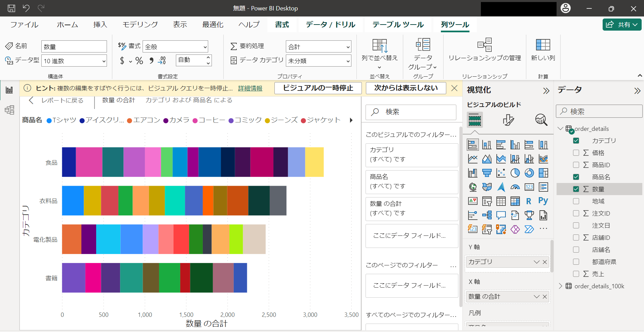Viewport: 644px width, 332px height.
Task: Pick the card (123) visual
Action: coord(529,187)
